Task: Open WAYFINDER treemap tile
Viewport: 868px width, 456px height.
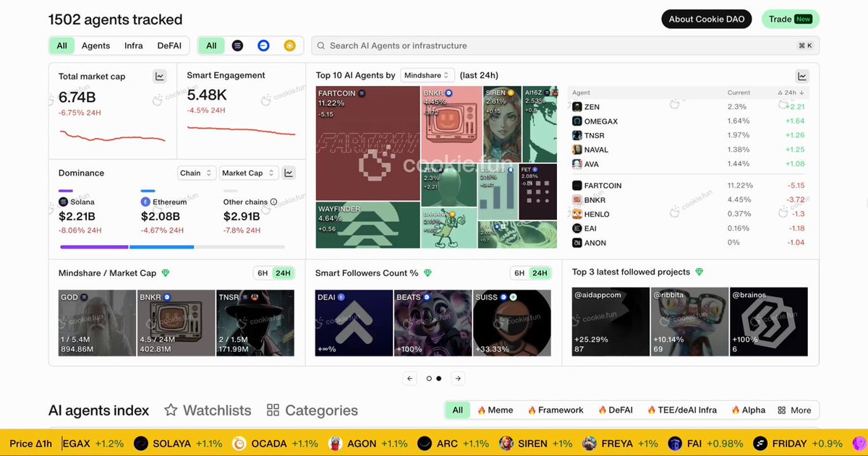Action: 368,225
